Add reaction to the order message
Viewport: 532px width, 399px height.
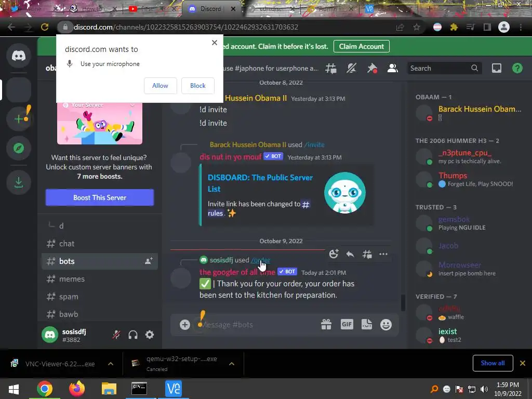tap(334, 254)
